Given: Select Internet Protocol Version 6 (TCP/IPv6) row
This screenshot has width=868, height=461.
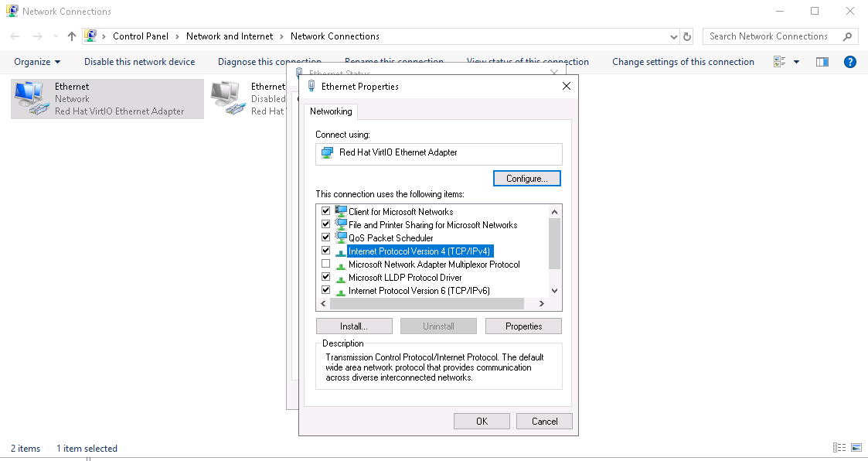Looking at the screenshot, I should pos(419,291).
